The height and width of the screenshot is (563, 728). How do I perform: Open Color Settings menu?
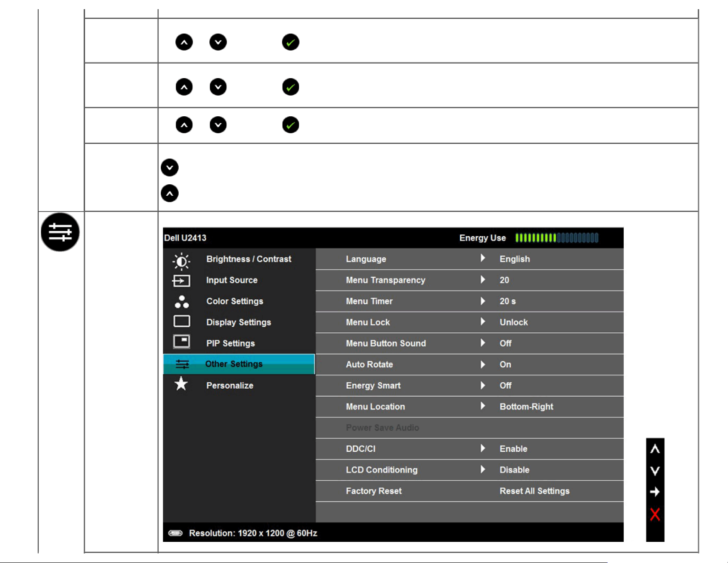click(x=235, y=301)
